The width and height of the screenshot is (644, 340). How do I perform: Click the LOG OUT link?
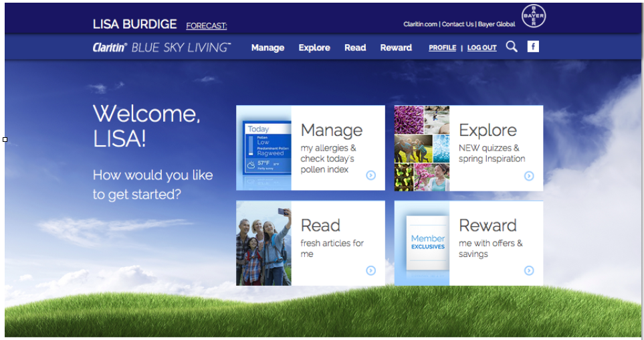click(481, 48)
